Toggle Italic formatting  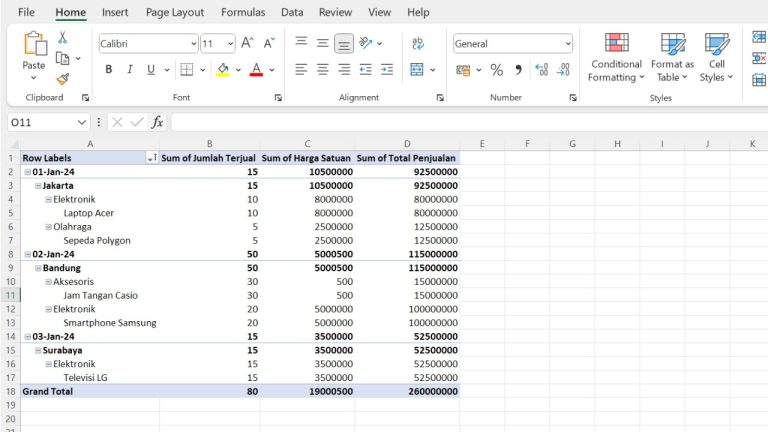pyautogui.click(x=130, y=70)
